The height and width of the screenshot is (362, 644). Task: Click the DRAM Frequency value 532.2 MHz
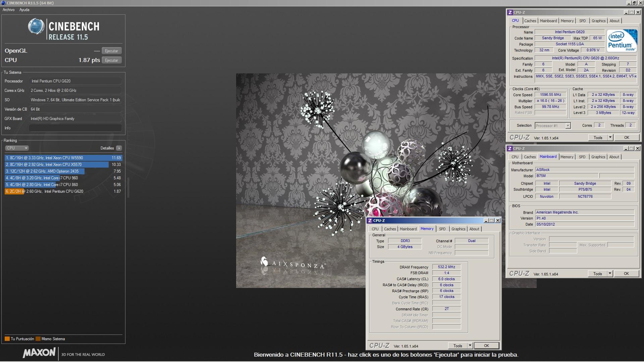click(446, 267)
